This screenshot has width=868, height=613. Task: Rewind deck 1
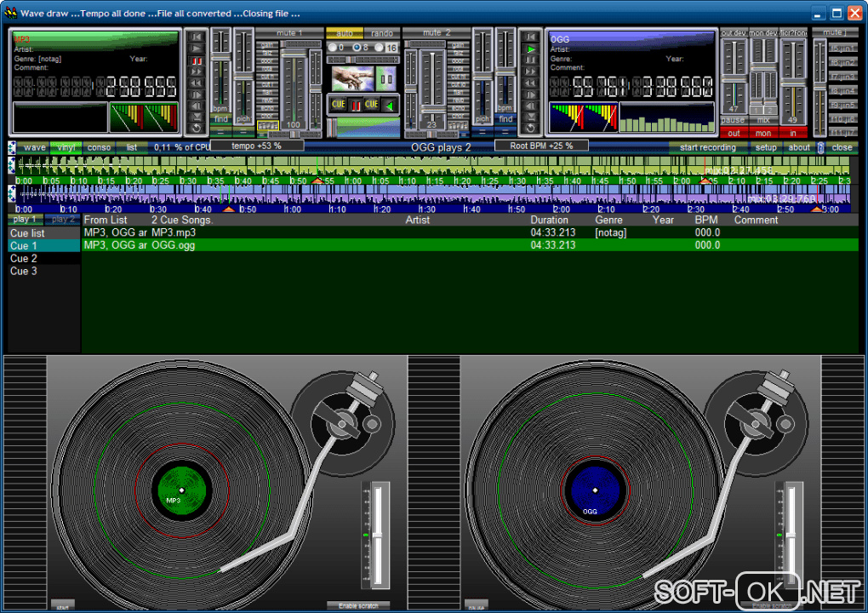pos(196,83)
